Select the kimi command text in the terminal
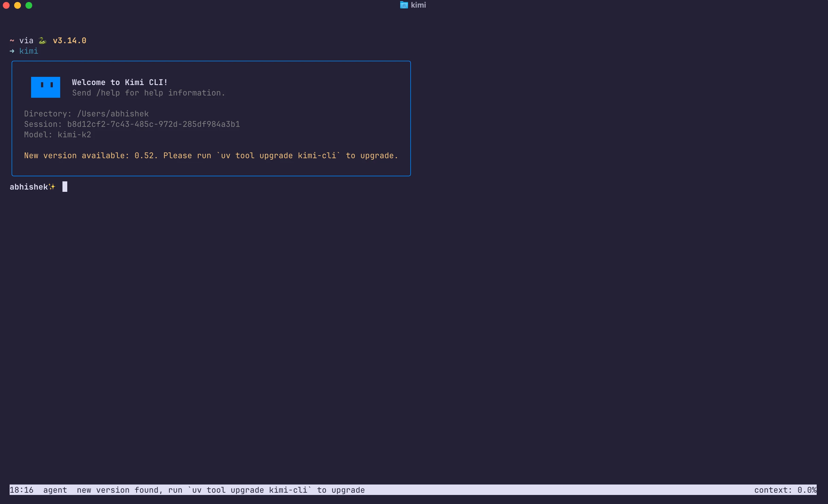The height and width of the screenshot is (504, 828). coord(29,51)
